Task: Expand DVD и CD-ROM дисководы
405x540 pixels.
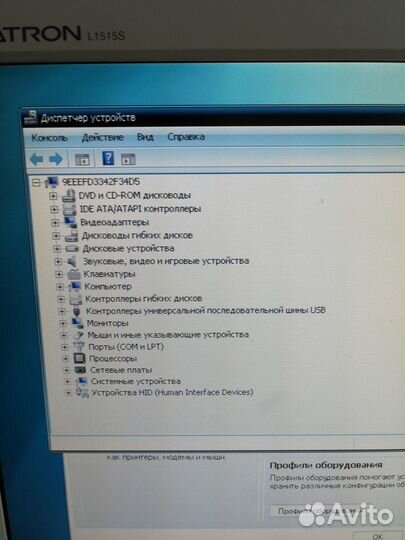Action: pos(53,196)
